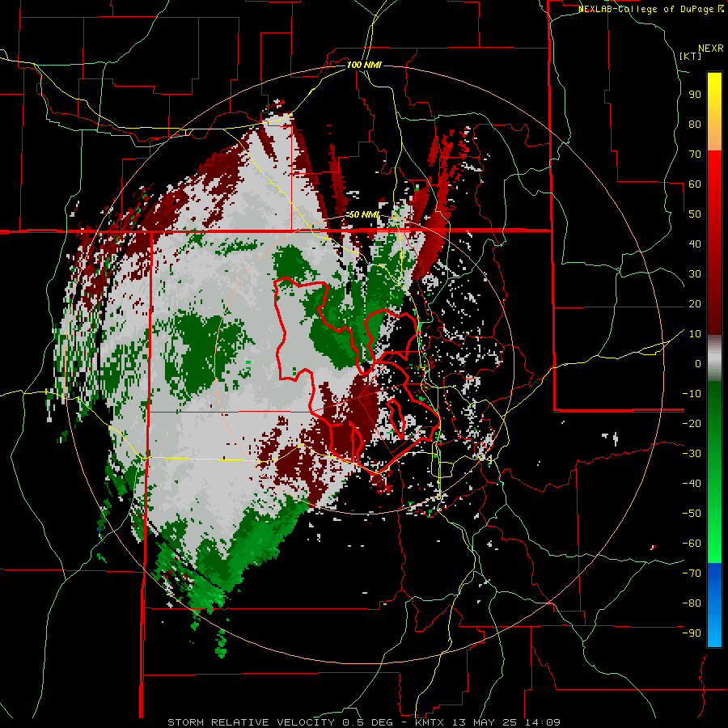Click the positive "80" scale value

(x=695, y=124)
